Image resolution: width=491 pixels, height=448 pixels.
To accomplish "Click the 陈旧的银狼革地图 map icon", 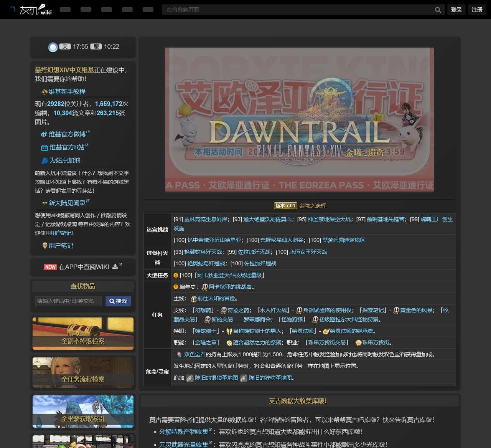I will [189, 378].
